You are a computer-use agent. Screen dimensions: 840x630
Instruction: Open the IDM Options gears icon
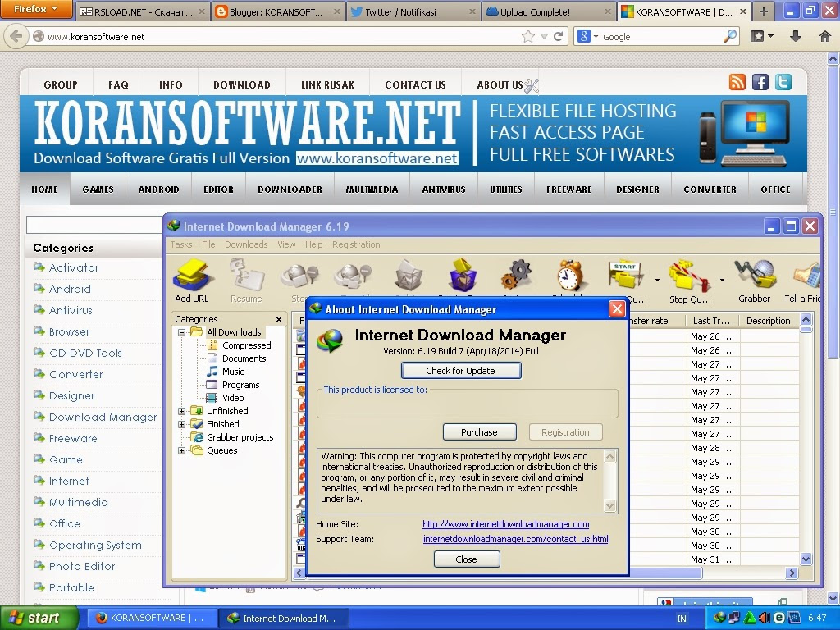[x=516, y=276]
